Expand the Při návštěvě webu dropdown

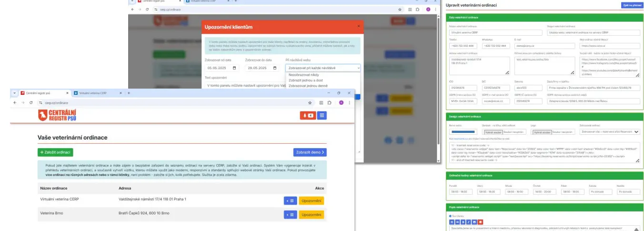323,68
